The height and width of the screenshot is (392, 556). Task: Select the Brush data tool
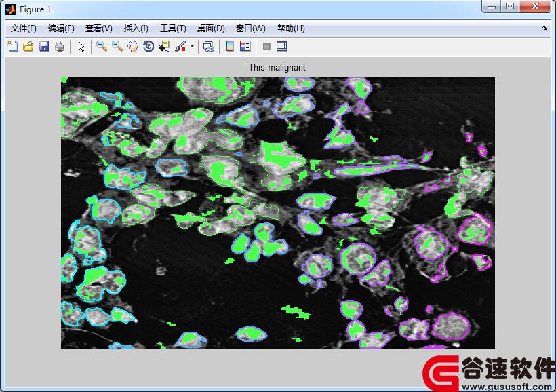click(x=180, y=46)
